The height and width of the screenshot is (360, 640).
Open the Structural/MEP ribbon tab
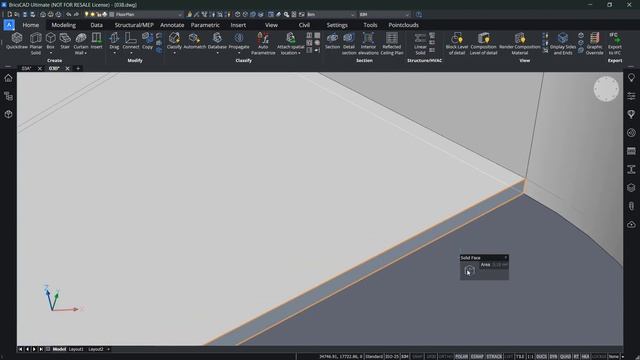click(134, 25)
